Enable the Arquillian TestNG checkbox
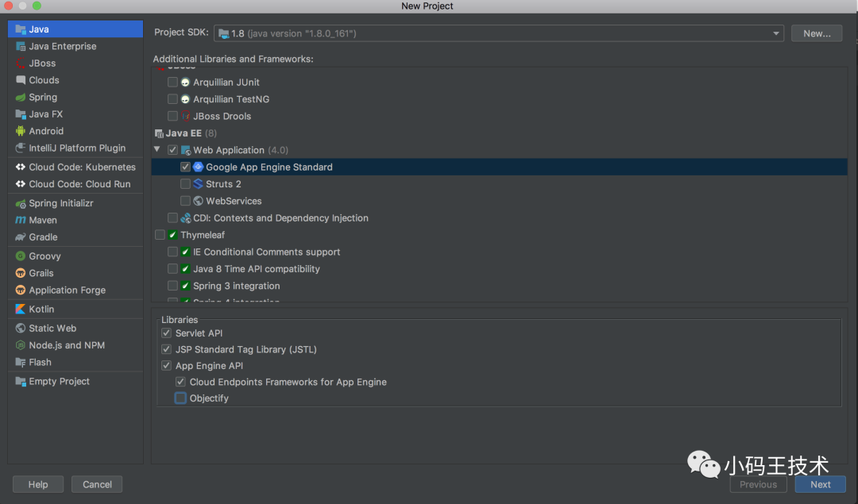The image size is (858, 504). tap(172, 99)
